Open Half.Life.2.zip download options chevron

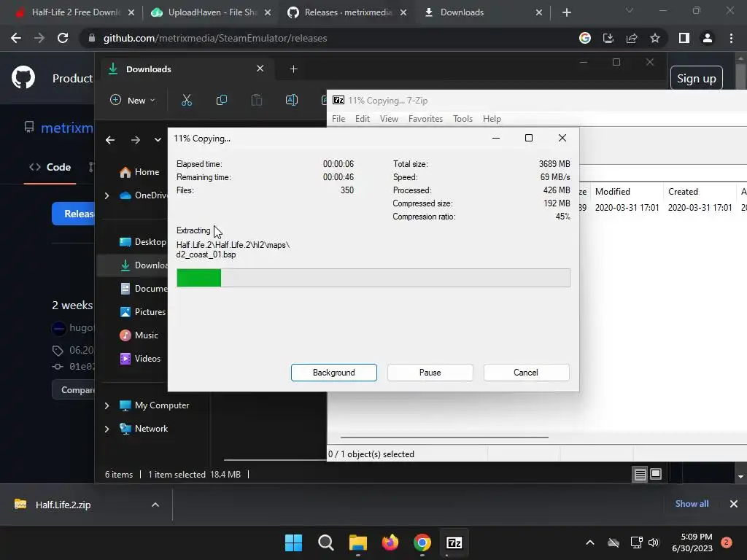155,505
